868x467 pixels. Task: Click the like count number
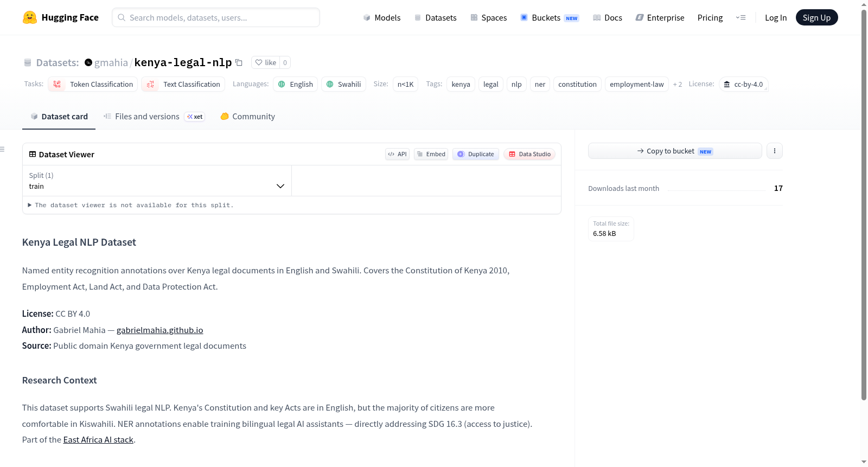pos(285,62)
